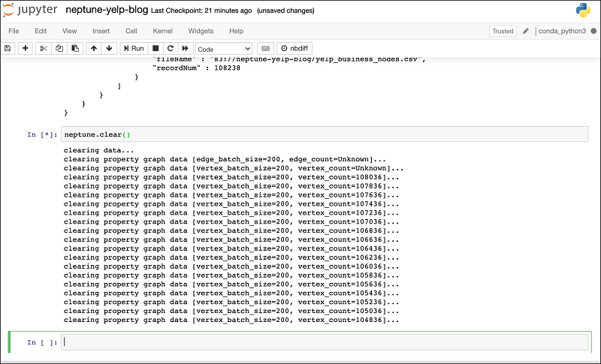Open nbdiff notebook comparison
The image size is (601, 364).
[x=294, y=48]
